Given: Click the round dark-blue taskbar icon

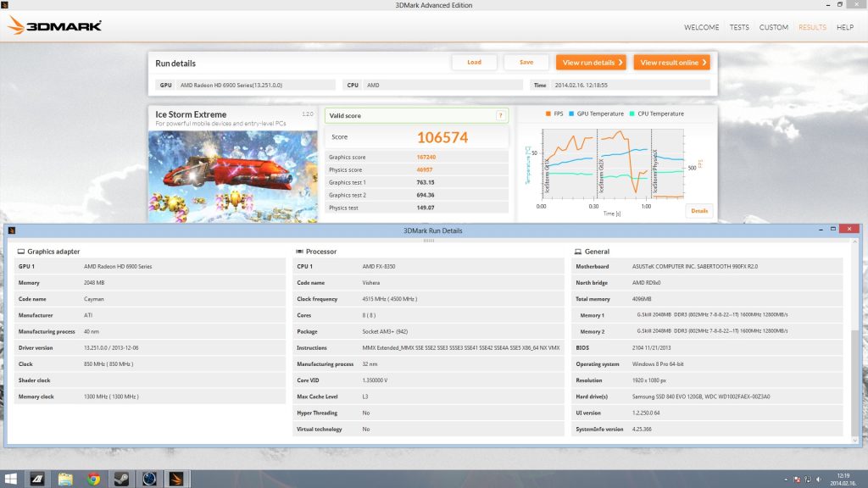Looking at the screenshot, I should [x=149, y=479].
